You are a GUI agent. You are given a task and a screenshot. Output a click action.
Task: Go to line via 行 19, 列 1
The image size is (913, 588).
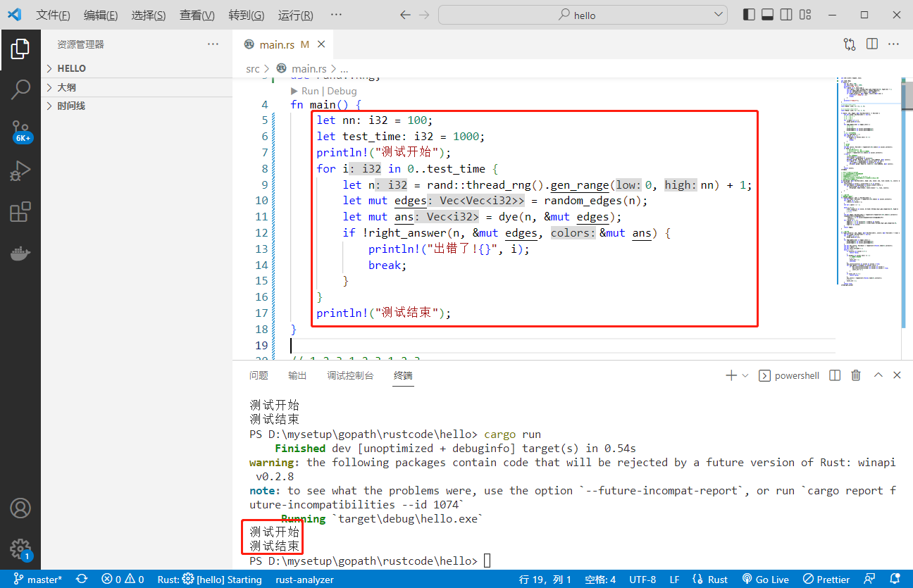[x=545, y=579]
